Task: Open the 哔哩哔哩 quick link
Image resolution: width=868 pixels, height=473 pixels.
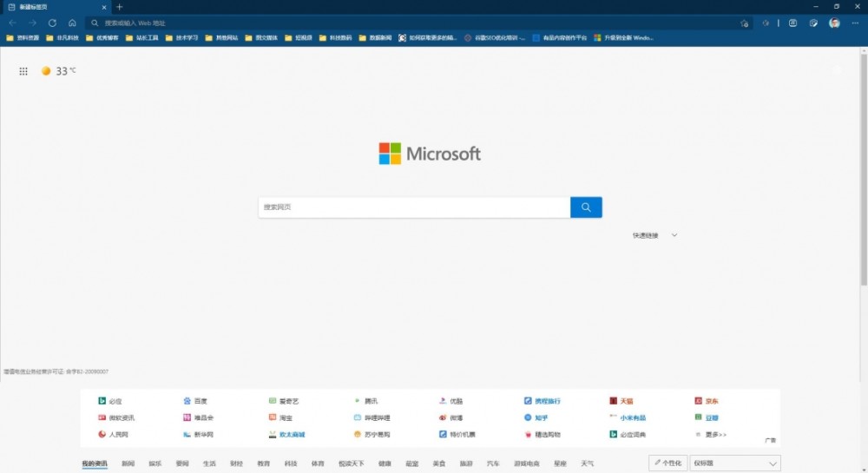Action: (372, 417)
